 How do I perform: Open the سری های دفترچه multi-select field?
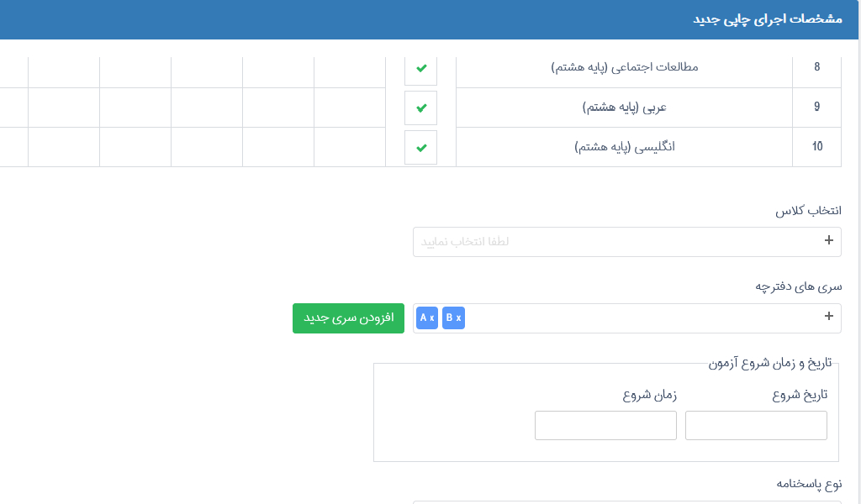pyautogui.click(x=639, y=318)
